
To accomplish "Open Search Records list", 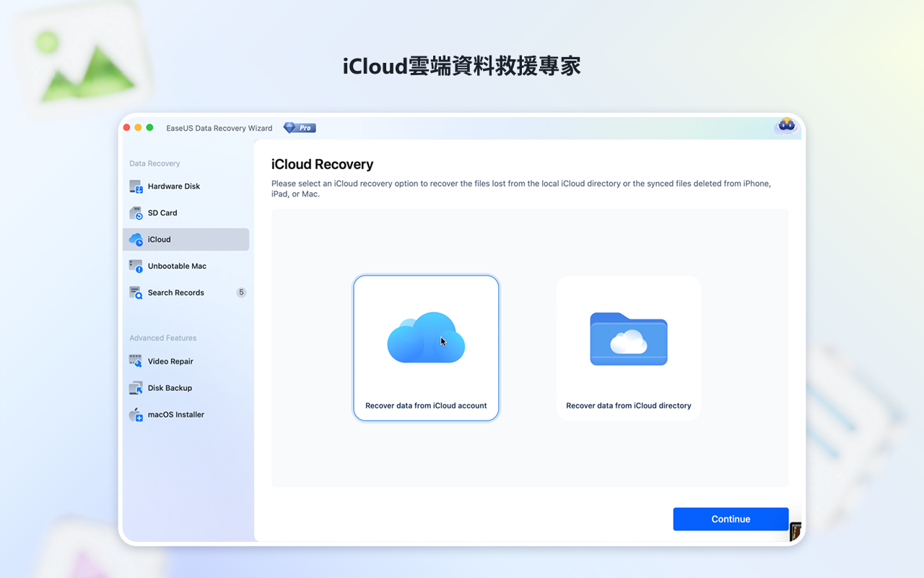I will tap(186, 293).
